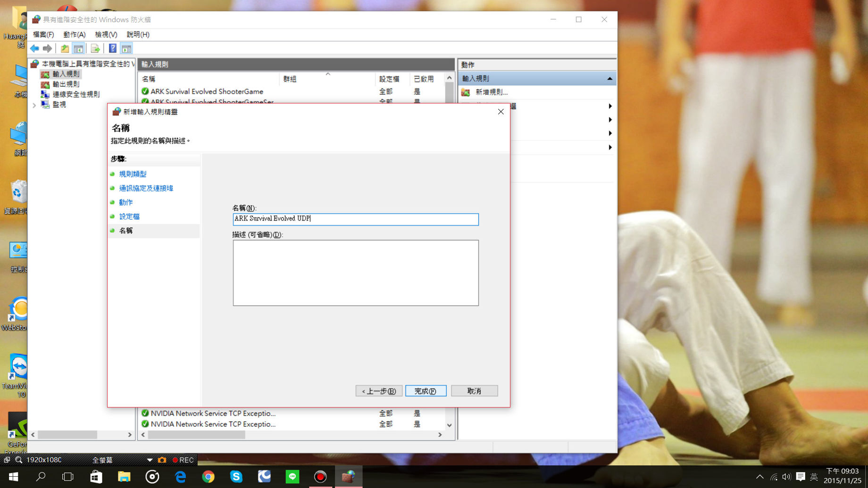
Task: Click the 上一步(B) back button
Action: pos(379,391)
